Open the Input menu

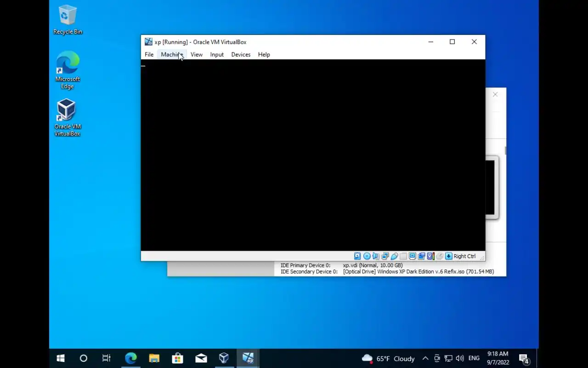point(217,54)
